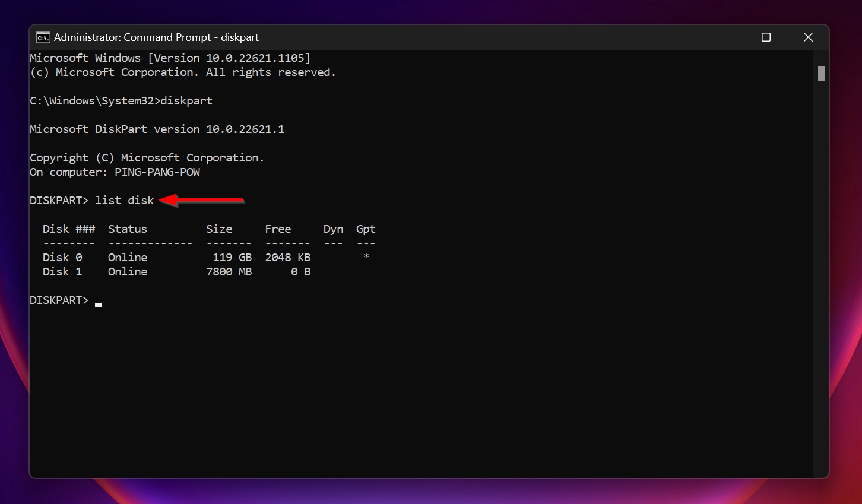Click the 'C:\Windows\System32>diskpart' line

pos(121,101)
